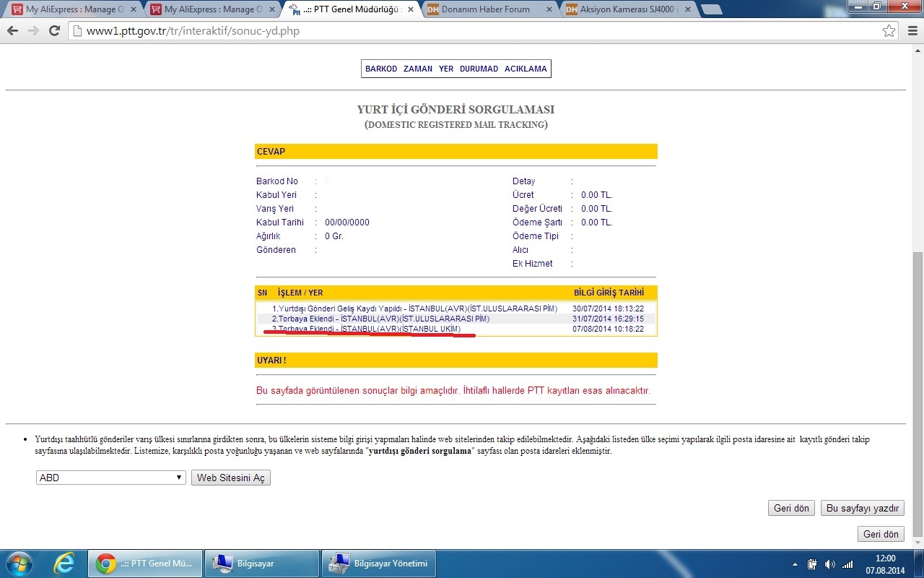924x578 pixels.
Task: Click the network signal tray icon
Action: click(x=847, y=564)
